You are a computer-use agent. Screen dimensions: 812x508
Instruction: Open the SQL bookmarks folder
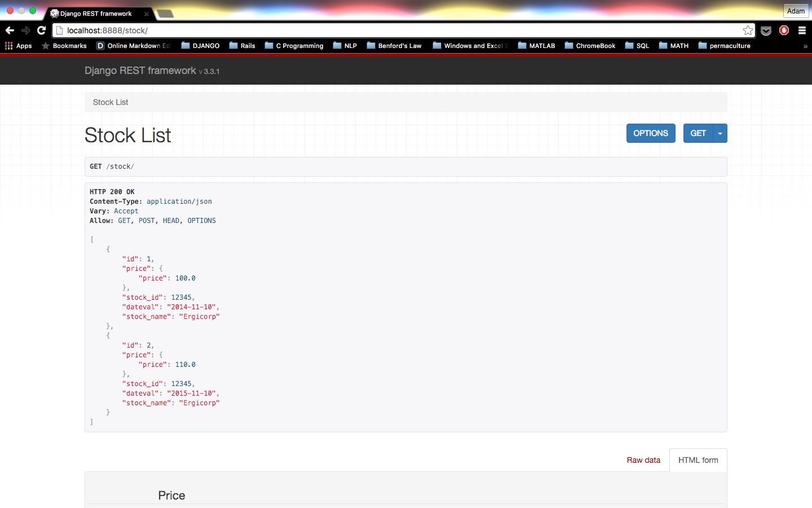(637, 46)
